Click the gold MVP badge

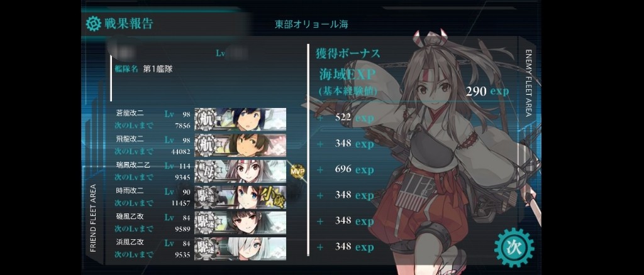pyautogui.click(x=297, y=171)
